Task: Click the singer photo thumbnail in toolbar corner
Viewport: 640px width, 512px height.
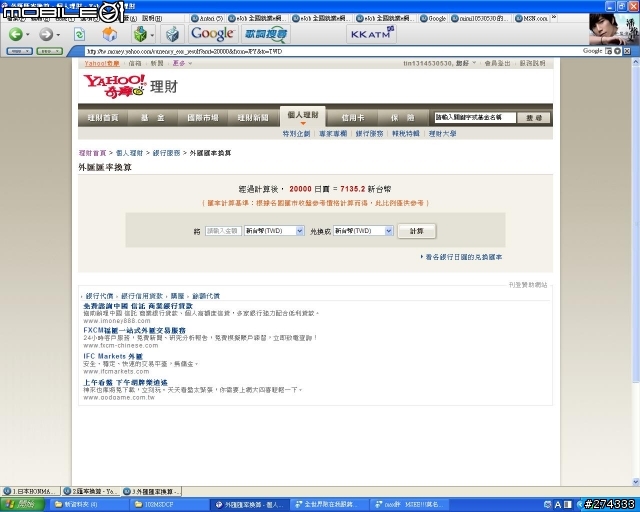Action: tap(614, 29)
